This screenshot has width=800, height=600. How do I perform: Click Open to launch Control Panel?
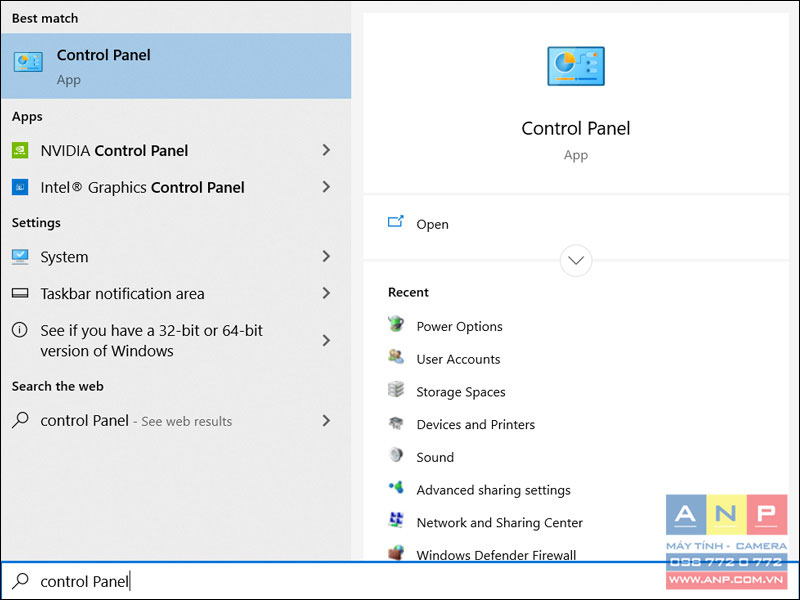pos(432,224)
